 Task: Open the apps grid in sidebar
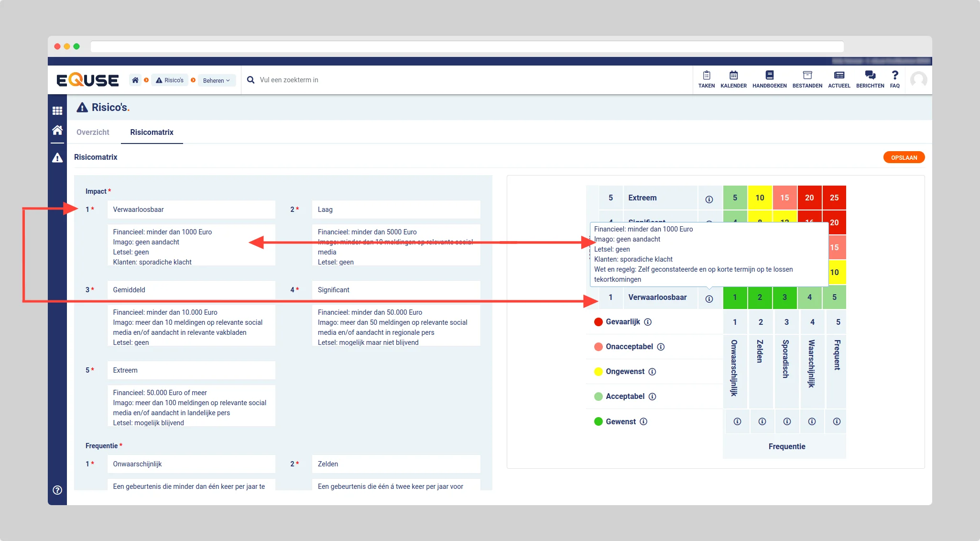[57, 111]
